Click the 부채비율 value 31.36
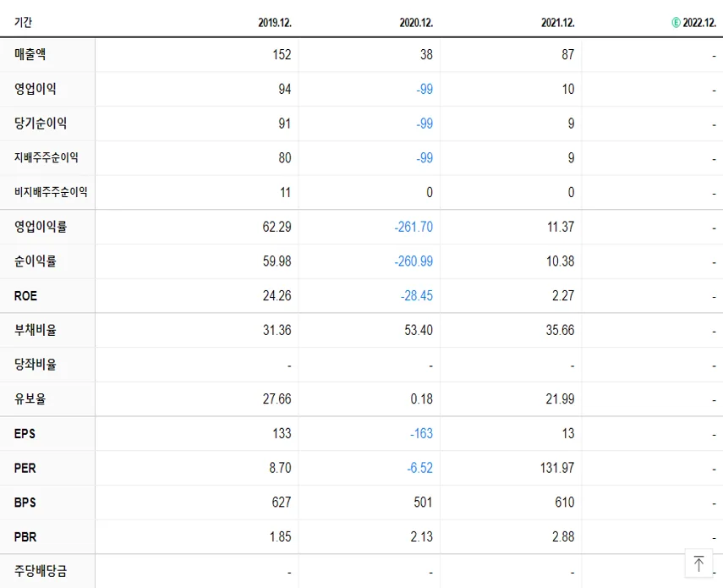Image resolution: width=723 pixels, height=588 pixels. (277, 330)
